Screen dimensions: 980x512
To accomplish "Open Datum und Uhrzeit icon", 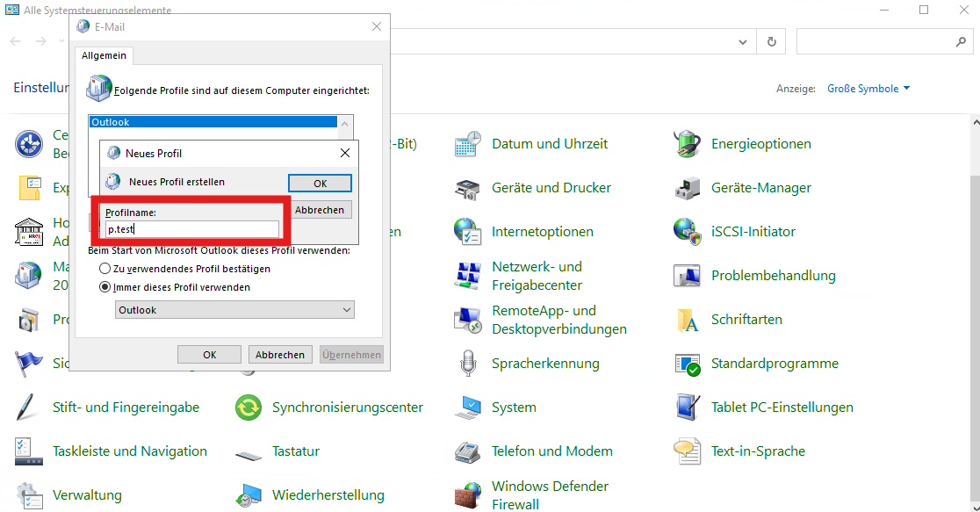I will click(x=467, y=144).
